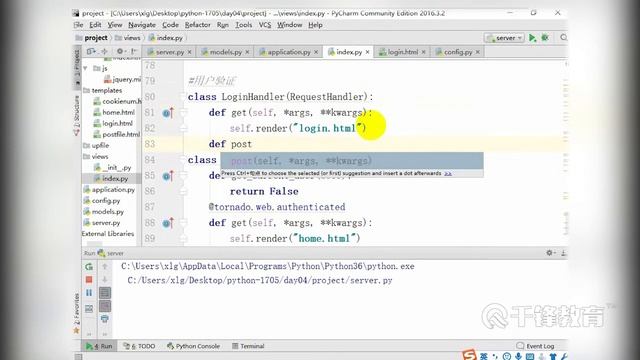Viewport: 640px width, 360px height.
Task: Open the Event Log
Action: tap(535, 346)
